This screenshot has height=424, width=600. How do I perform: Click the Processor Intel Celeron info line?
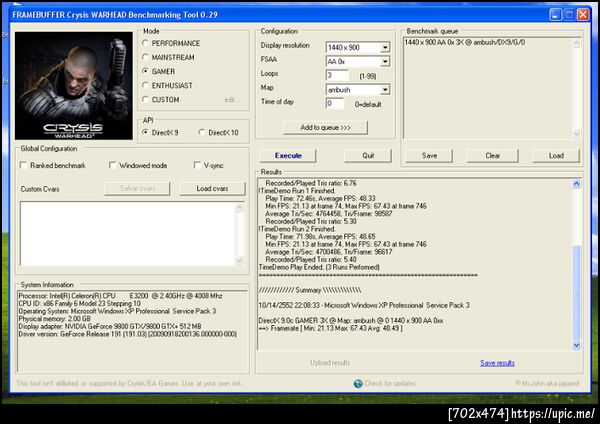click(121, 296)
